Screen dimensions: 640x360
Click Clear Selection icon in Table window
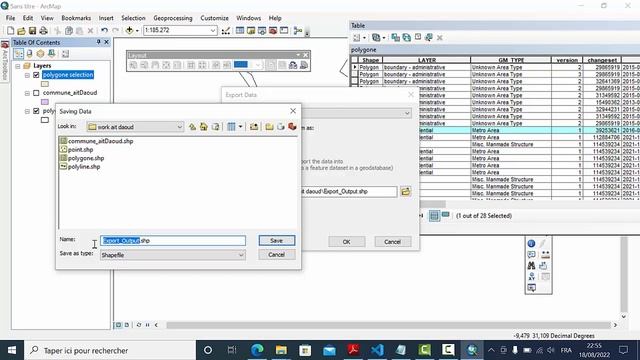pyautogui.click(x=418, y=37)
